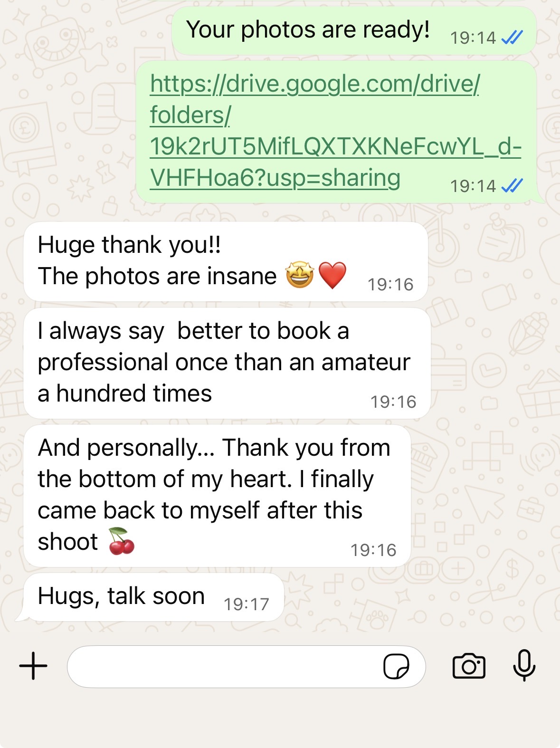Screen dimensions: 560x748
Task: Tap the microphone voice message icon
Action: tap(524, 665)
